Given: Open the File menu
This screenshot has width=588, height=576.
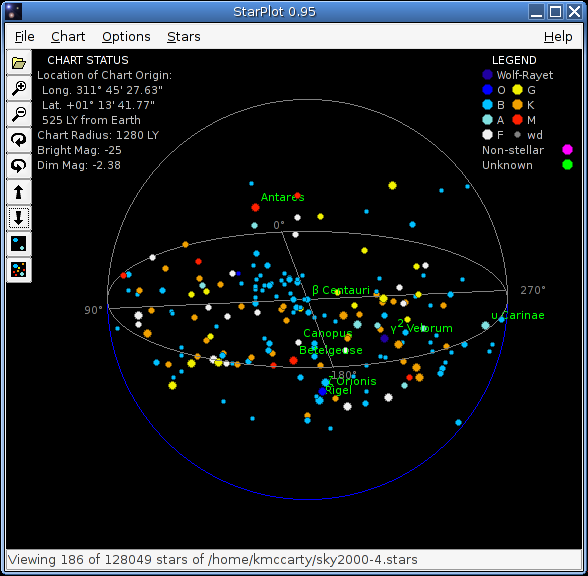Looking at the screenshot, I should tap(24, 36).
